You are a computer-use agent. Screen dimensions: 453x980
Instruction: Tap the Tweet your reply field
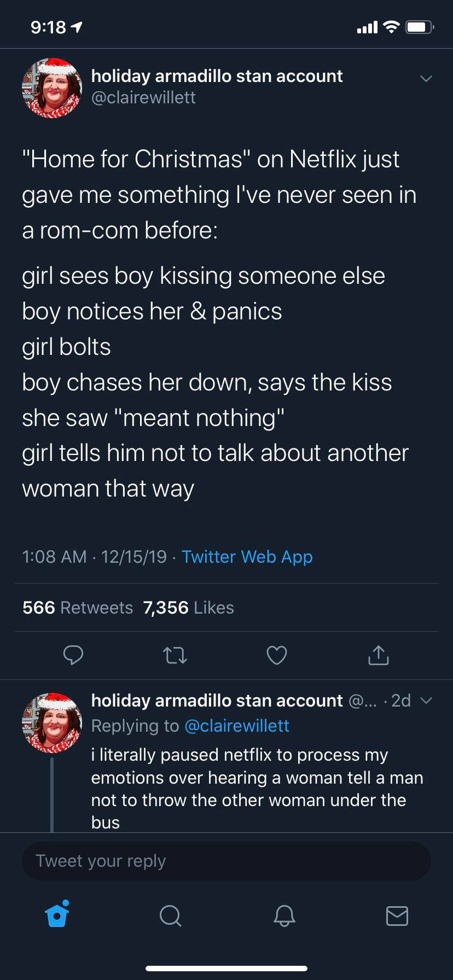pos(226,861)
